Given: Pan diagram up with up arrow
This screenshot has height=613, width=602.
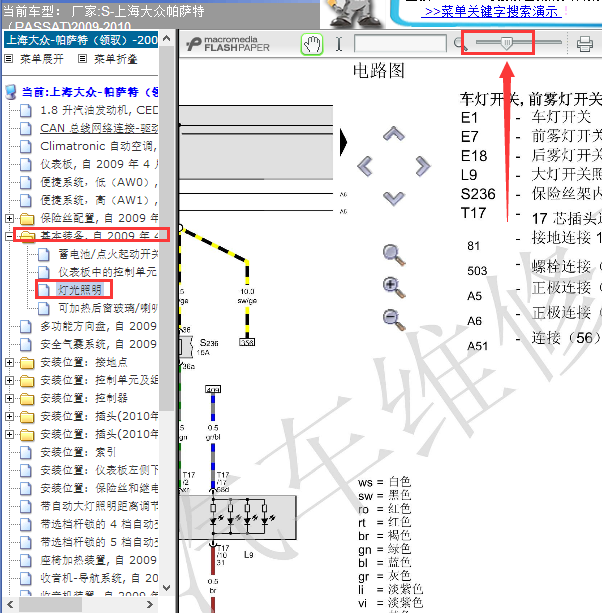Looking at the screenshot, I should click(394, 134).
